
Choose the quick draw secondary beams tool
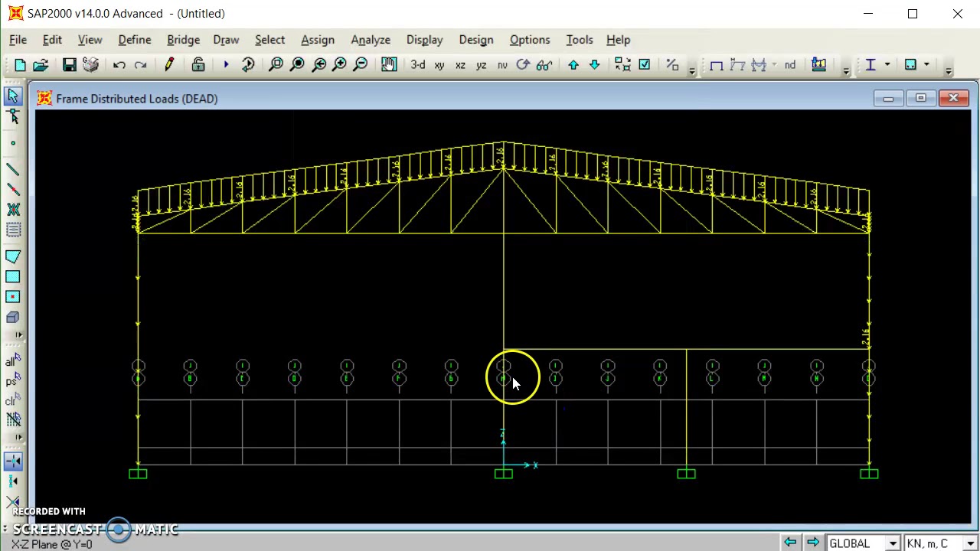click(x=13, y=230)
